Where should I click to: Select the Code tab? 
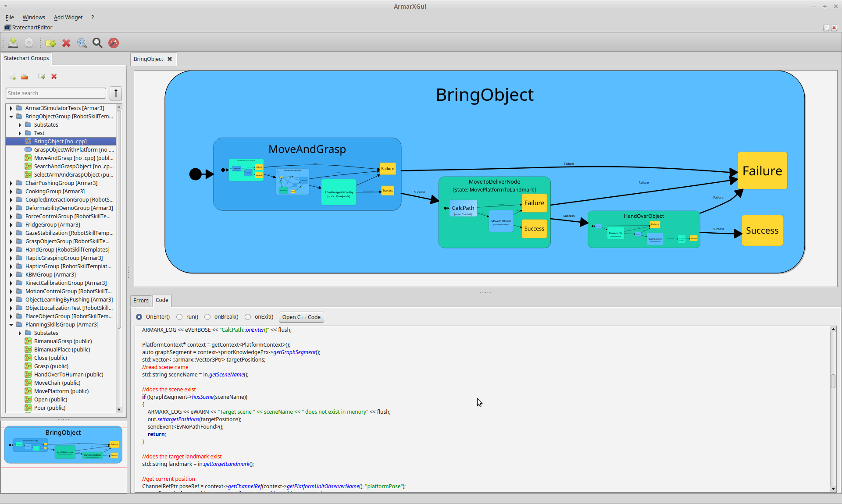point(162,300)
